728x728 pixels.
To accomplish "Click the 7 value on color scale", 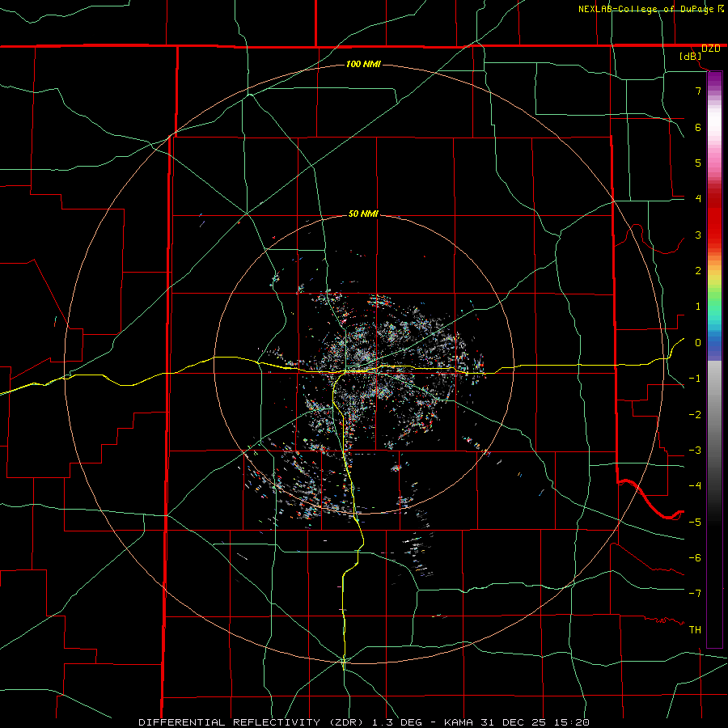I will [x=698, y=91].
